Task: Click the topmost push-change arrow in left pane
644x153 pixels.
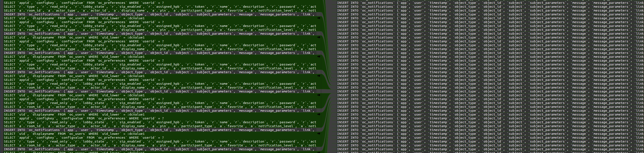Action: (319, 18)
